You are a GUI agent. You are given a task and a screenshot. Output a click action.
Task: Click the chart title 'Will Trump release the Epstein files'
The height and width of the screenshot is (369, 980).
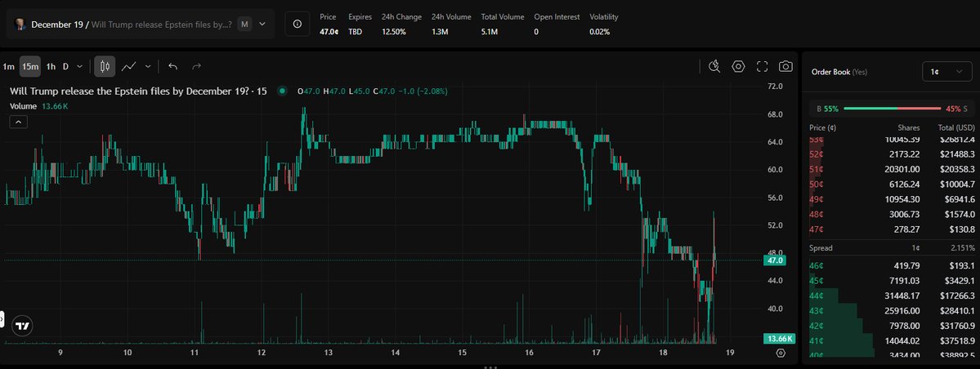(138, 91)
